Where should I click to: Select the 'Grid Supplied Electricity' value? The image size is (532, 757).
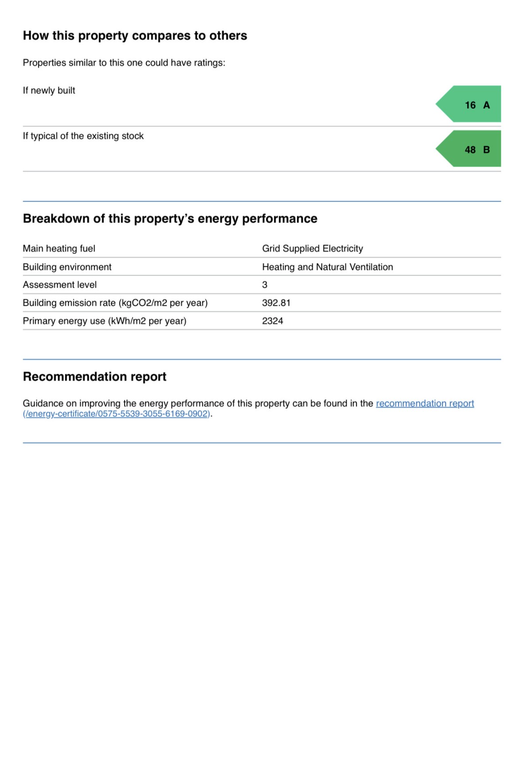[x=312, y=248]
